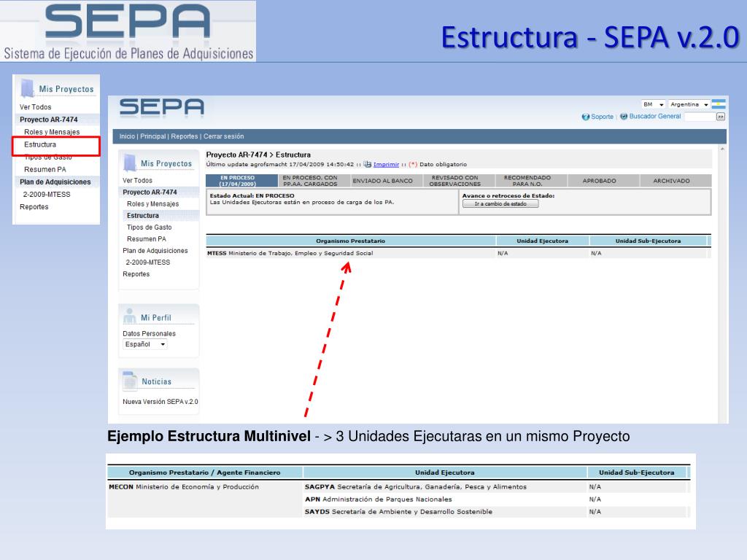Click the Unidad Sub-Ejecutora header in the MTESS table
Viewport: 747px width, 560px height.
[648, 241]
